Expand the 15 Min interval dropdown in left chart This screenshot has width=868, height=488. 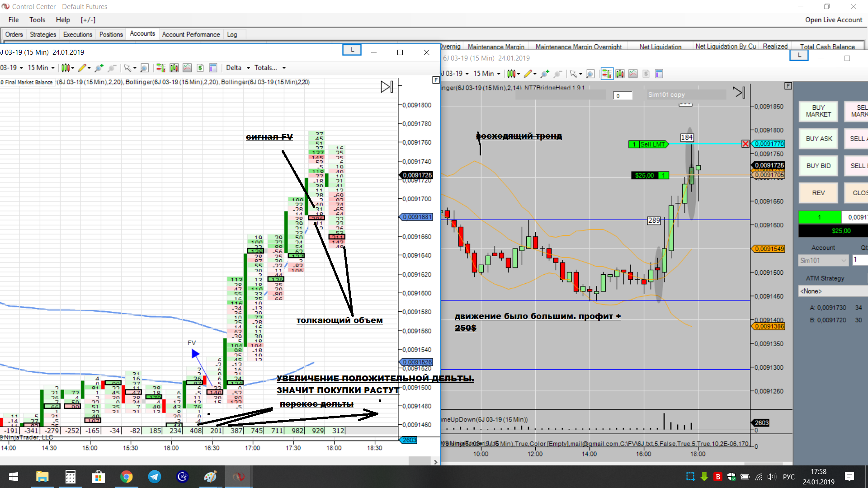(41, 68)
